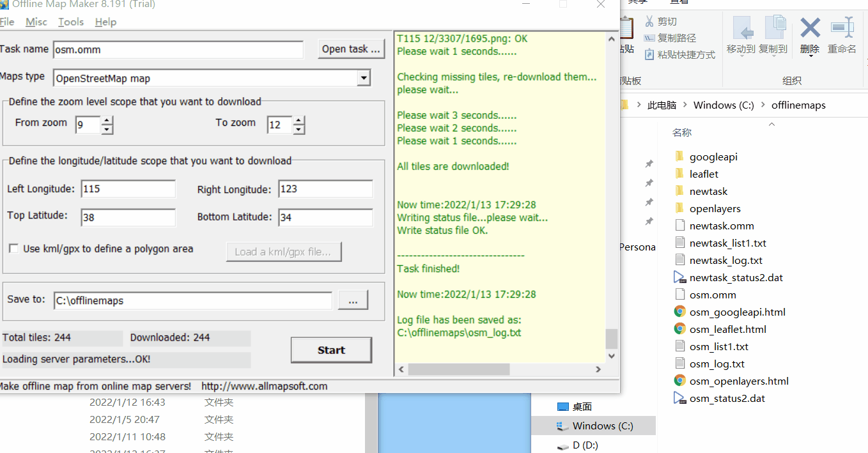Screen dimensions: 868x453
Task: Expand the Delete (删除) dropdown arrow
Action: click(810, 57)
